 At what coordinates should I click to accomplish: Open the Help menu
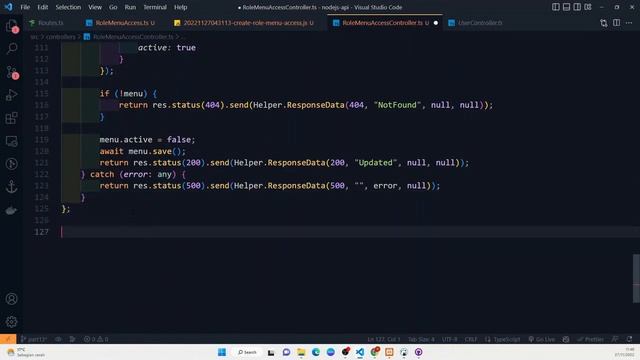(x=180, y=7)
